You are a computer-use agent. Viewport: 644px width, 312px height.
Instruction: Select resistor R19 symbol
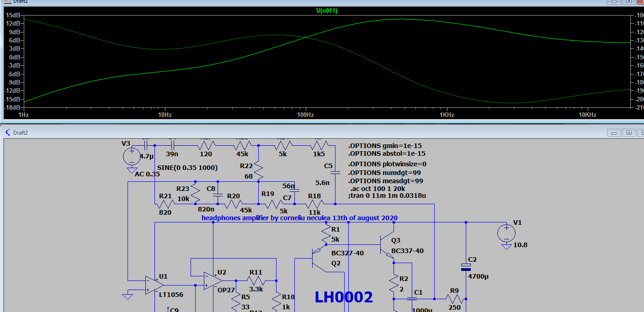(x=273, y=204)
